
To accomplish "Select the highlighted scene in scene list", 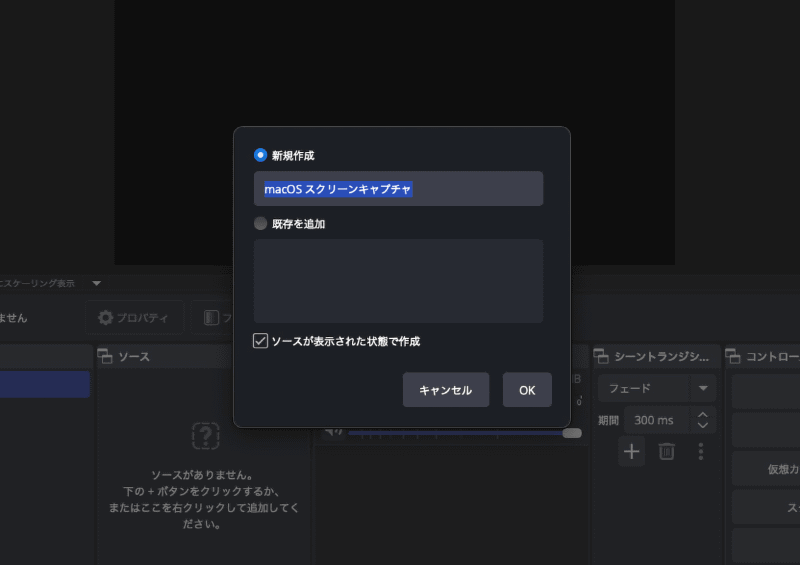I will (x=45, y=384).
